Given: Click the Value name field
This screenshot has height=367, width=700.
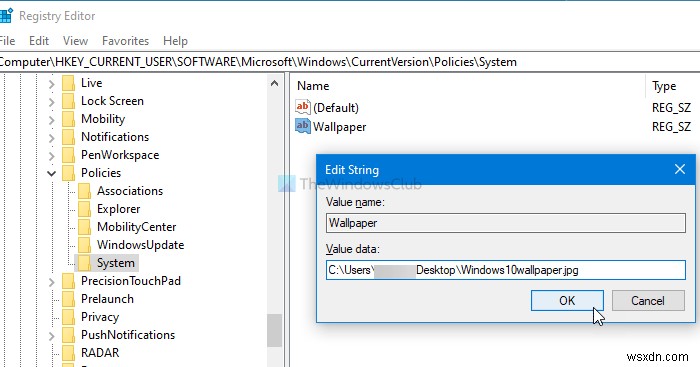Looking at the screenshot, I should (x=506, y=223).
